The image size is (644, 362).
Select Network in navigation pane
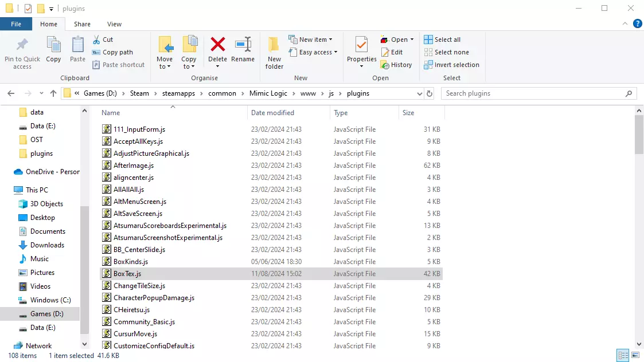(33, 345)
